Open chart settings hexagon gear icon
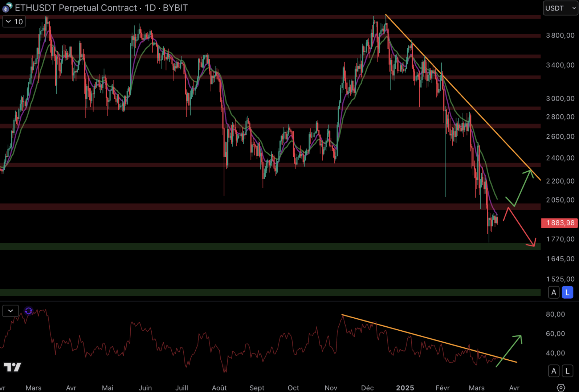The image size is (579, 392). point(560,388)
